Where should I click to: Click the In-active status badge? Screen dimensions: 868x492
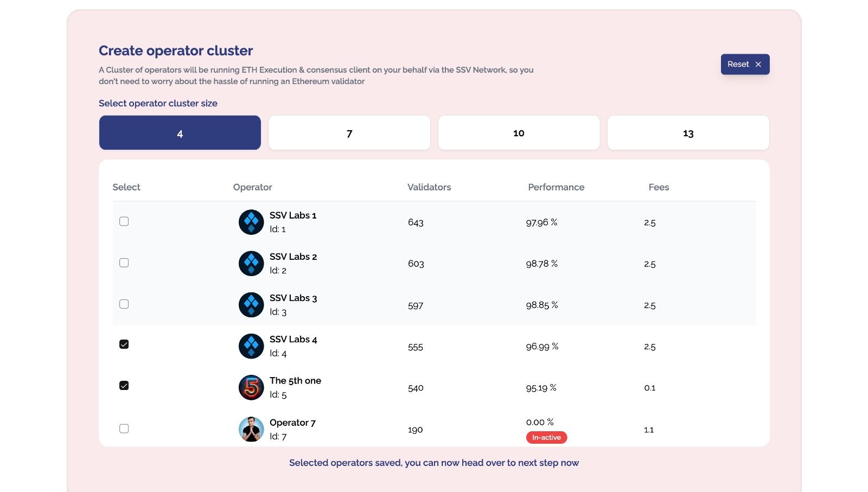[546, 438]
